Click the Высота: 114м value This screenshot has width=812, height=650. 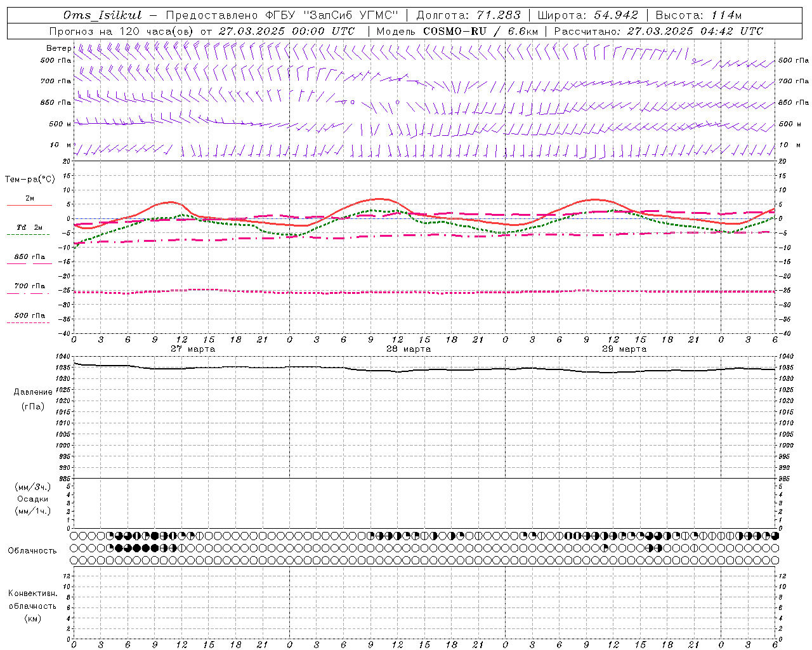point(698,15)
